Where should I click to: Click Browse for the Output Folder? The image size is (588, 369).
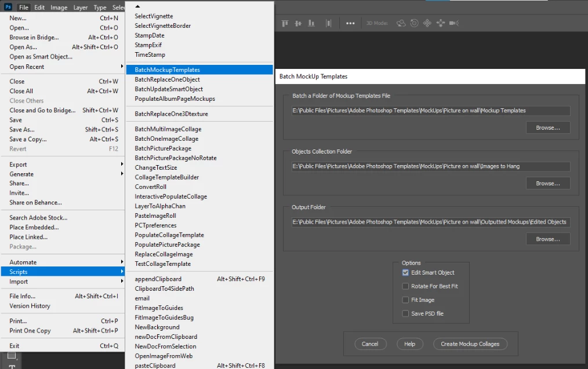point(548,239)
